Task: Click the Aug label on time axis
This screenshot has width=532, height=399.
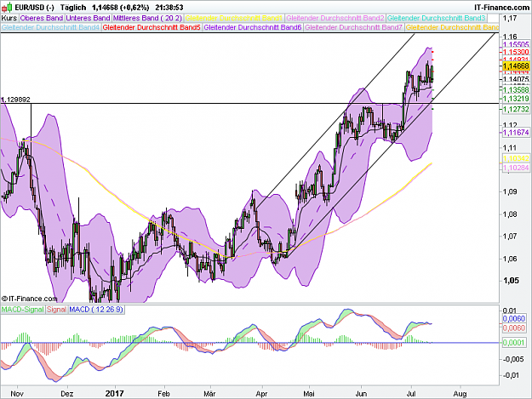Action: coord(460,394)
